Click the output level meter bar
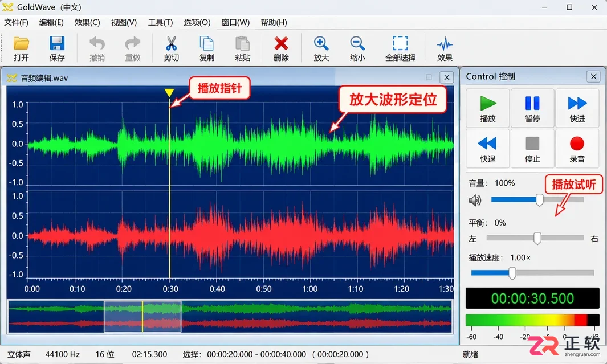This screenshot has height=364, width=607. [532, 320]
